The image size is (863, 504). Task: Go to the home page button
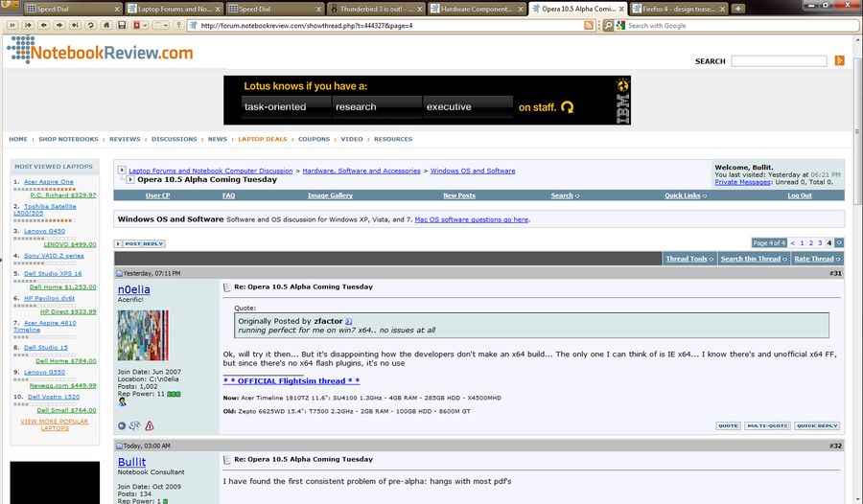click(x=106, y=25)
